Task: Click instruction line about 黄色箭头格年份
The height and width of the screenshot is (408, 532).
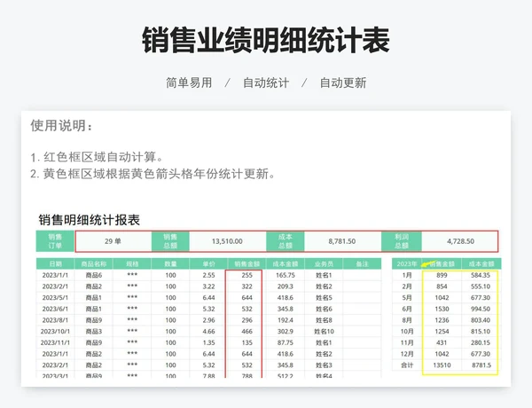Action: (153, 174)
